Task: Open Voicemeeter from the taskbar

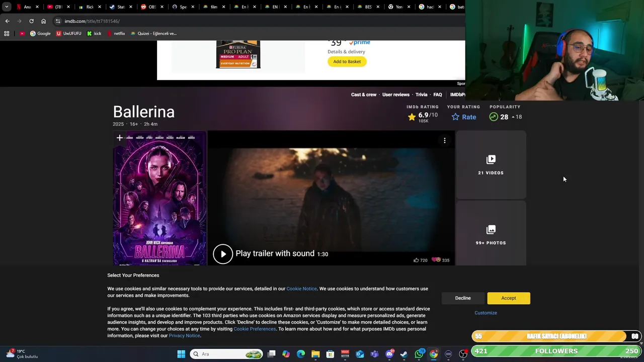Action: pyautogui.click(x=345, y=354)
